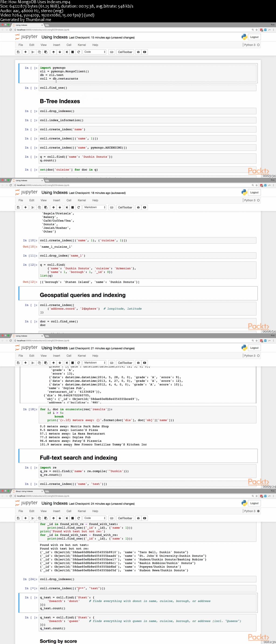This screenshot has width=276, height=644.
Task: Click the move-cell-up arrow in the 00:03:34 frame
Action: [x=53, y=52]
